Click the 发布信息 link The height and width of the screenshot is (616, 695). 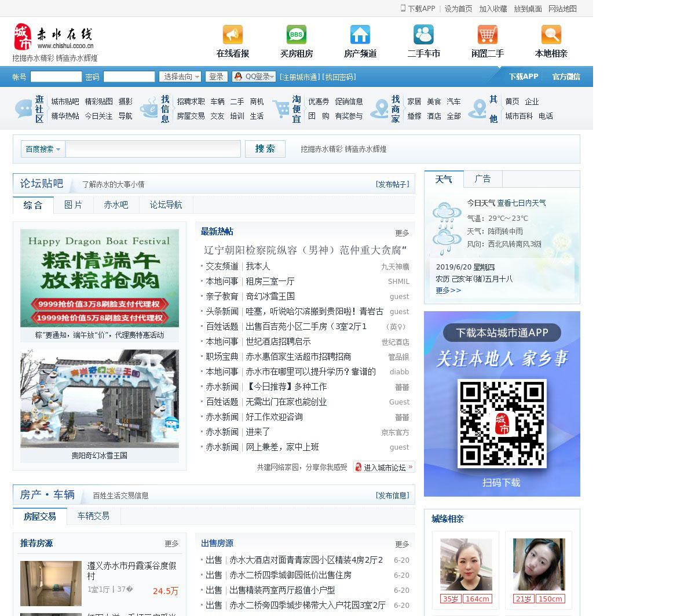click(392, 495)
